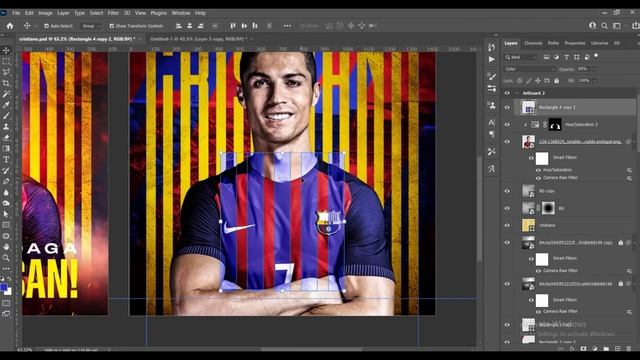Screen dimensions: 640x360
Task: Click the align right edges icon
Action: [200, 26]
